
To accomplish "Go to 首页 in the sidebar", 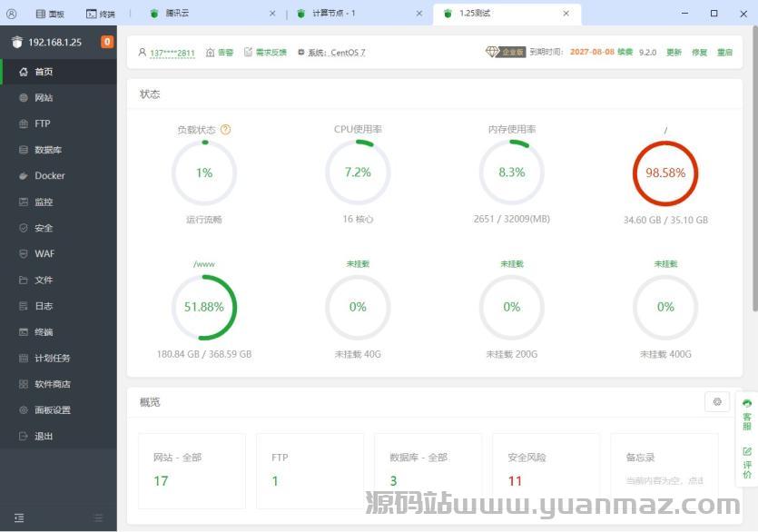I will (58, 72).
